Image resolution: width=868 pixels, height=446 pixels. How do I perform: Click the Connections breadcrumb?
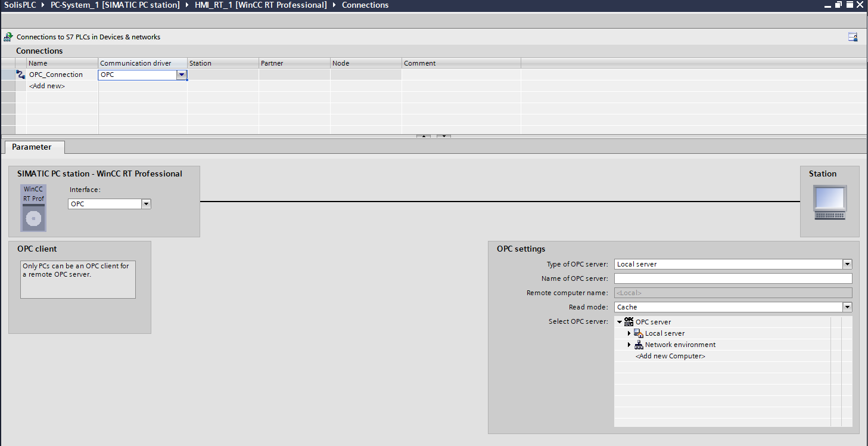pyautogui.click(x=365, y=5)
